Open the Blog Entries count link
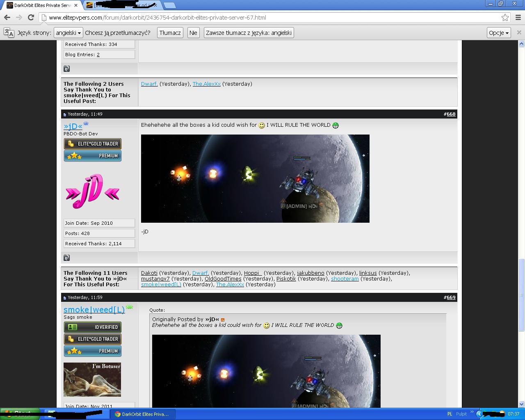Image resolution: width=525 pixels, height=420 pixels. click(98, 55)
